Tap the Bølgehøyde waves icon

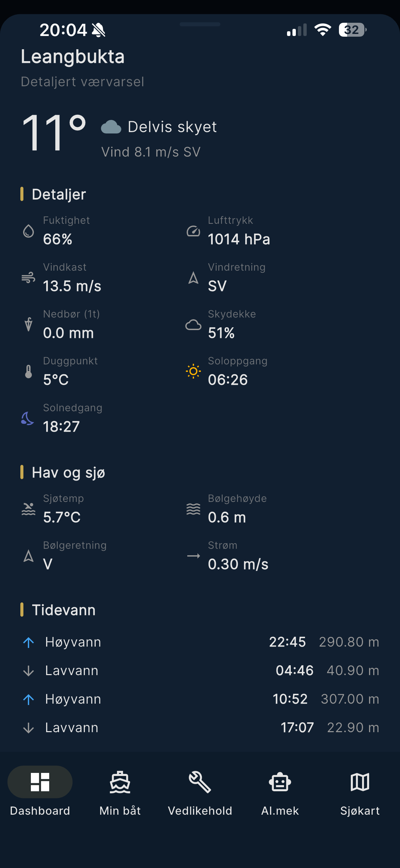[193, 509]
